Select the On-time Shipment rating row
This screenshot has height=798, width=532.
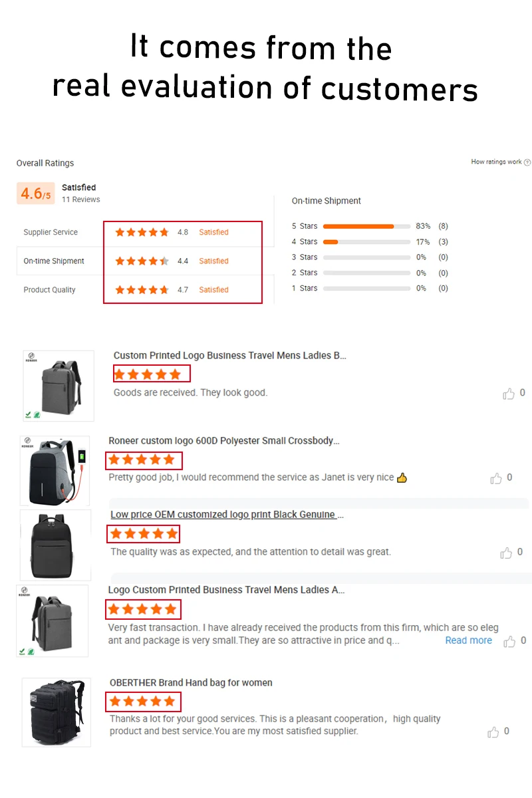[x=140, y=261]
